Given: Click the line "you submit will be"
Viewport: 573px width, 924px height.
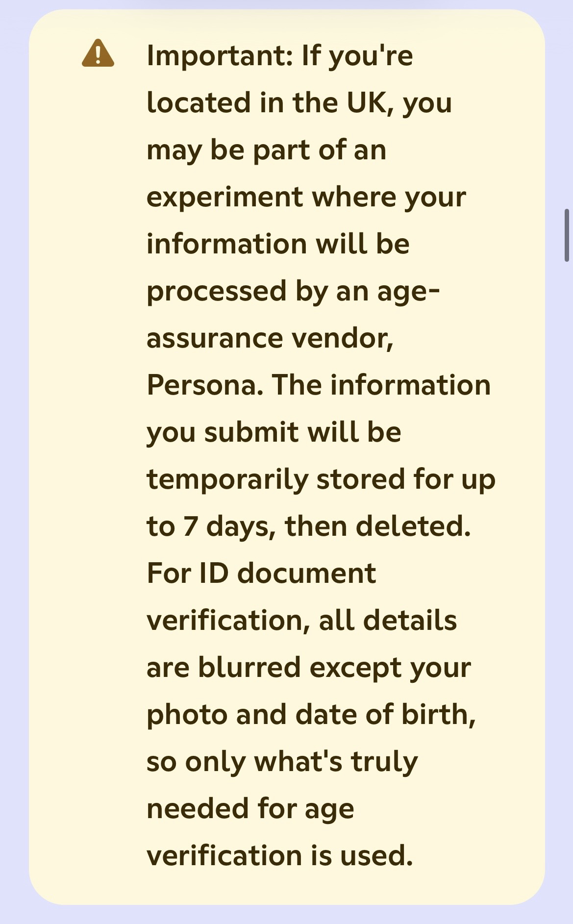Looking at the screenshot, I should point(274,432).
